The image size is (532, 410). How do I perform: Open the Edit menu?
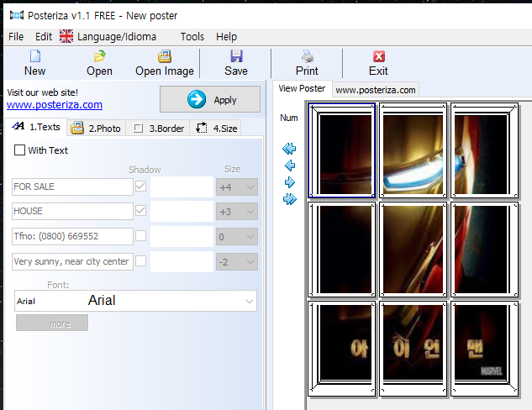tap(44, 37)
